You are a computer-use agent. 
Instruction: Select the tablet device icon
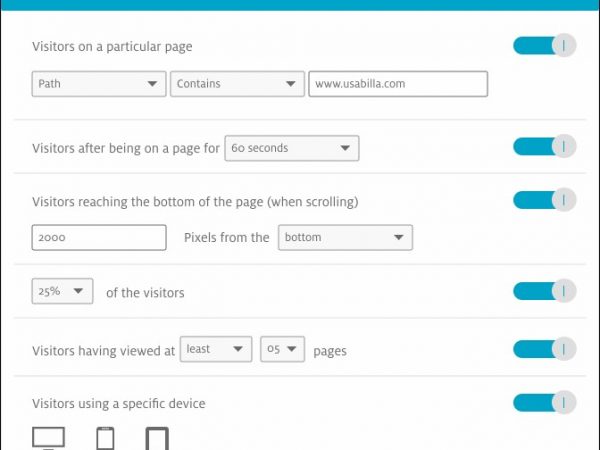coord(156,439)
